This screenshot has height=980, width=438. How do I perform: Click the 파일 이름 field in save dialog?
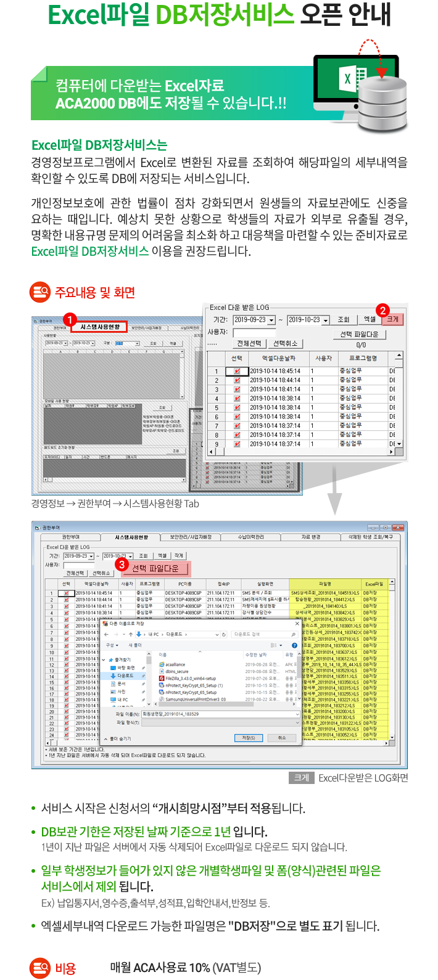tap(221, 714)
